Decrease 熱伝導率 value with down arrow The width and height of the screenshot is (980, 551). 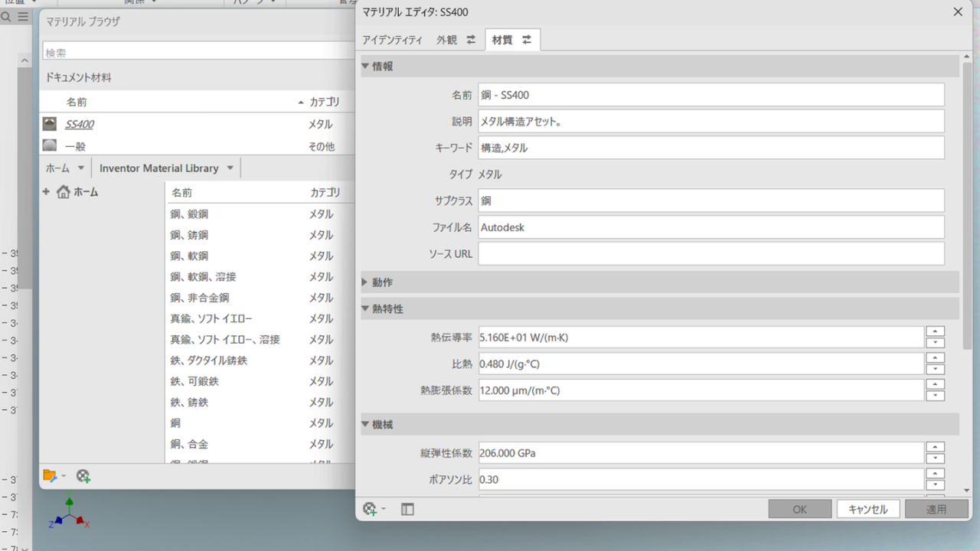coord(935,343)
